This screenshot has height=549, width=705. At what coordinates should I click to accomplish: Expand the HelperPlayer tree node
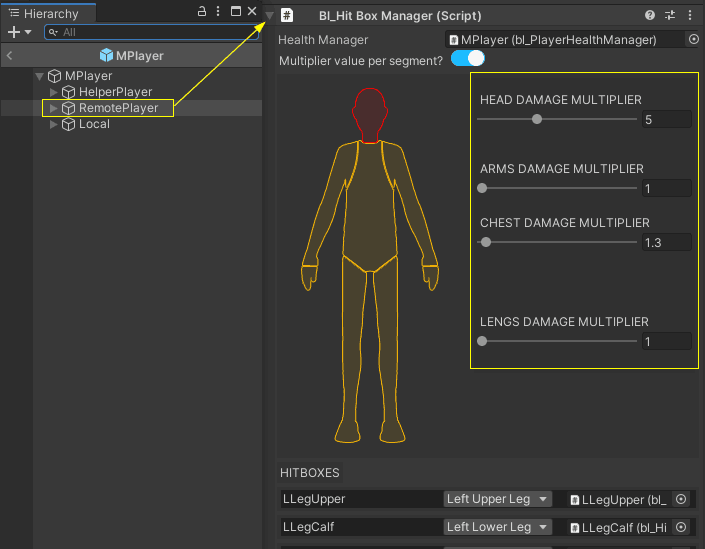click(x=54, y=92)
